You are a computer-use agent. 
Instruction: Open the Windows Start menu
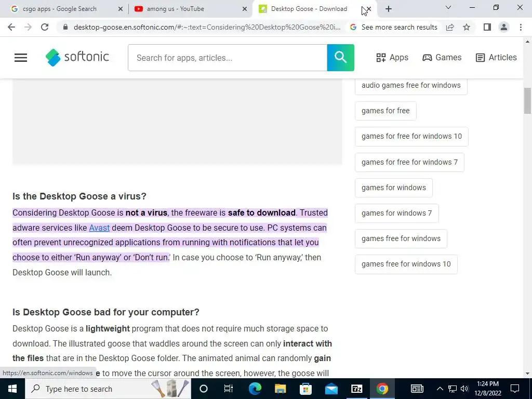[12, 389]
